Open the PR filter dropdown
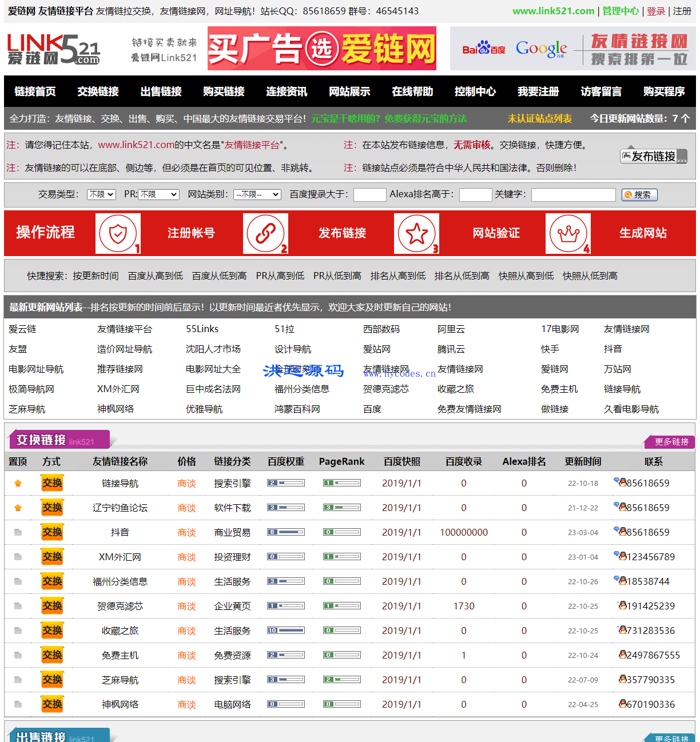The height and width of the screenshot is (742, 700). click(159, 194)
